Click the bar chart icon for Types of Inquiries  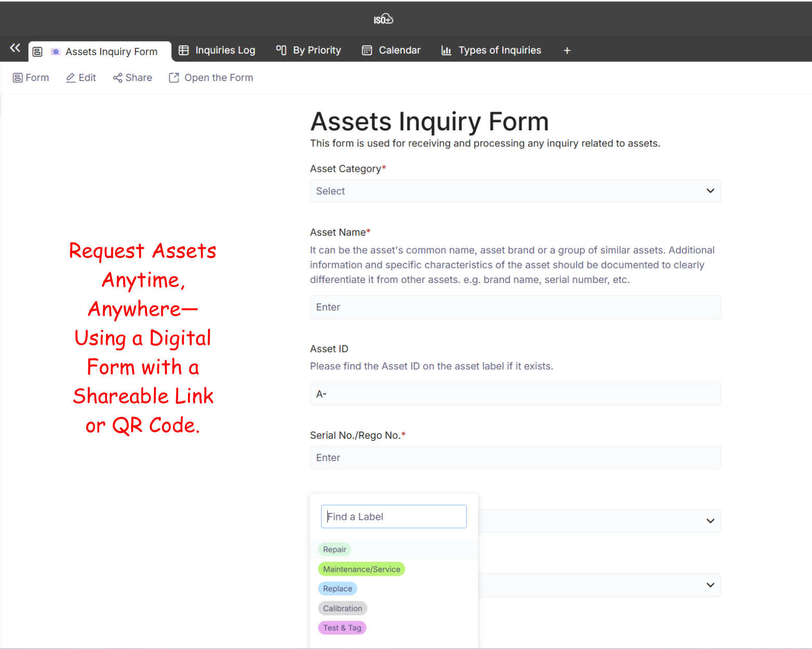coord(446,50)
